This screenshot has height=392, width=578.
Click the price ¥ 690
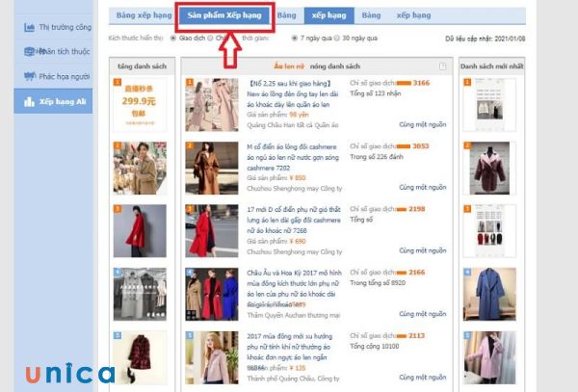click(298, 242)
